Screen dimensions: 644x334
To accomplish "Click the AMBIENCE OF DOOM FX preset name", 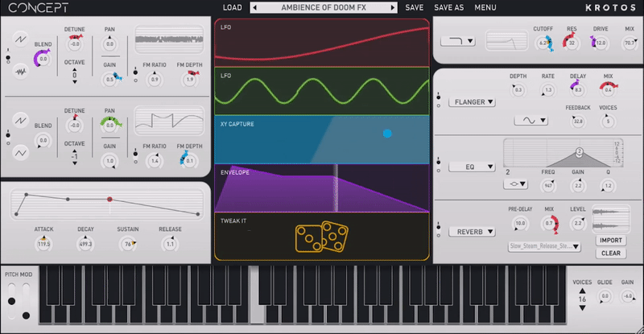I will tap(324, 7).
